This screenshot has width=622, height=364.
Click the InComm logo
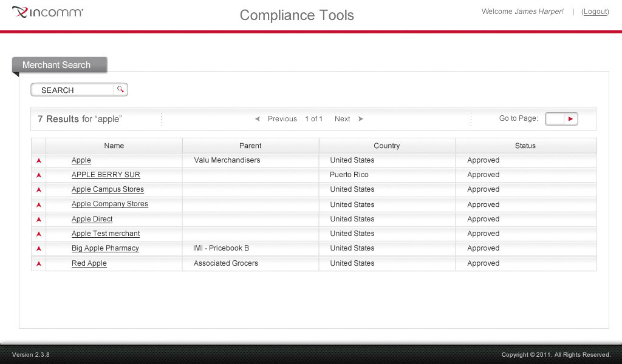point(47,12)
